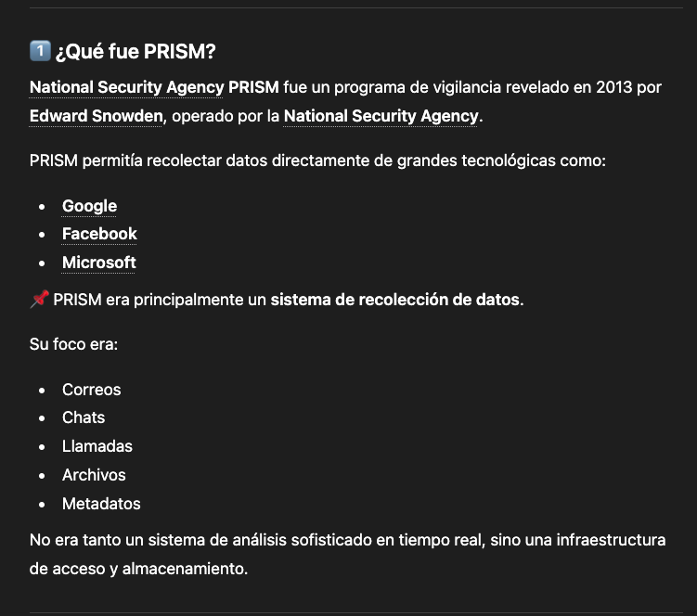Click the bullet point before Google
697x616 pixels.
coord(42,207)
